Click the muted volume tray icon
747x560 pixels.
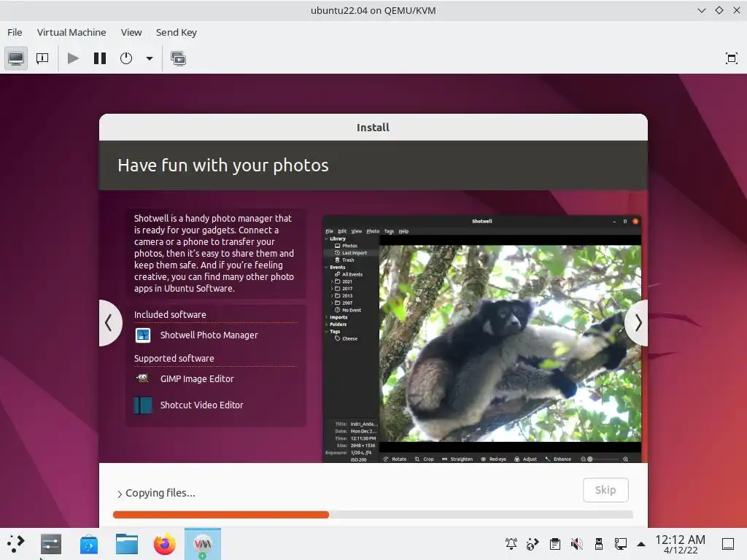pyautogui.click(x=576, y=543)
